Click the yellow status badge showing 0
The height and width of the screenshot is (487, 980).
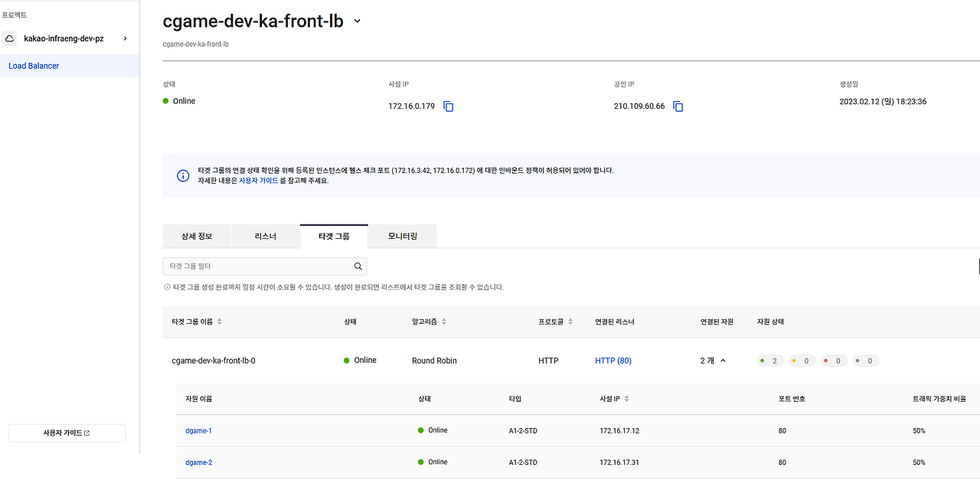click(x=801, y=360)
